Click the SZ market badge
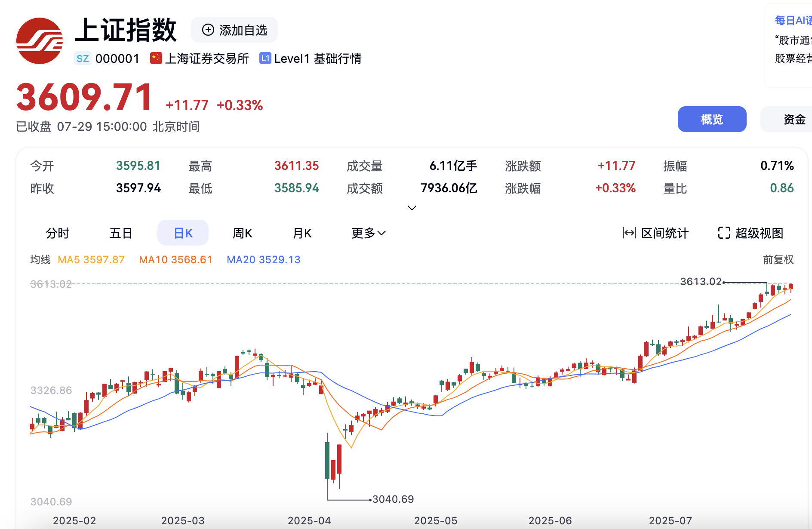 [83, 58]
